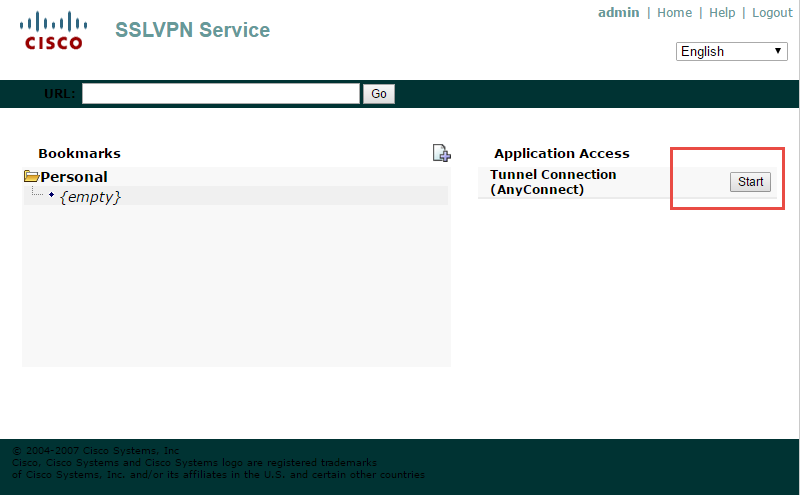The image size is (800, 495).
Task: Open the Personal folder icon
Action: tap(32, 177)
